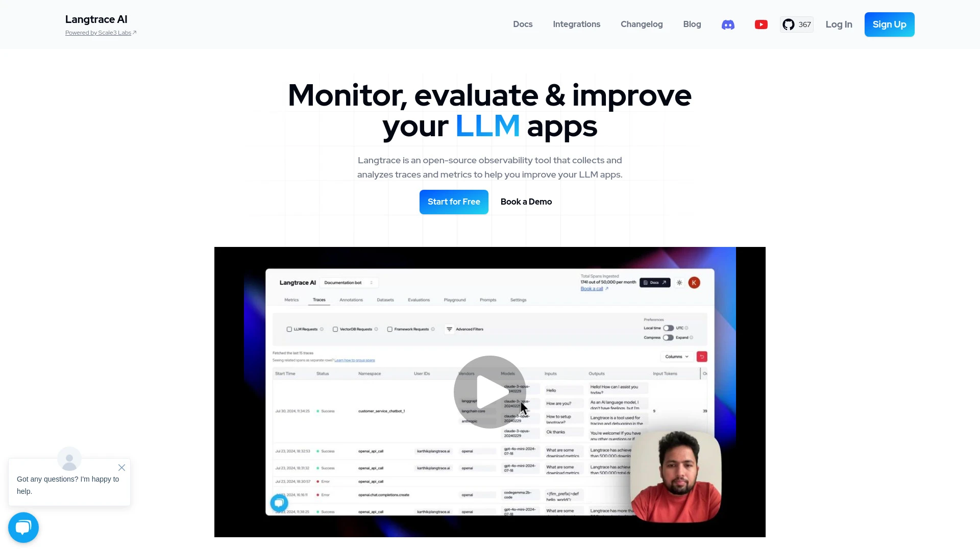Select the Changelog menu item

point(642,24)
